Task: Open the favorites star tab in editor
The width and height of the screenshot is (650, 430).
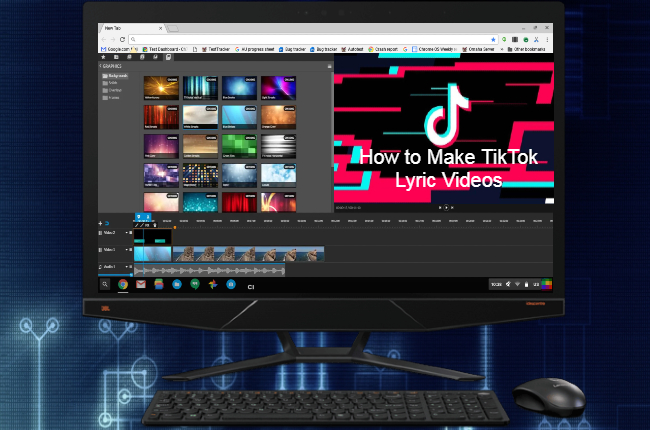Action: pos(103,57)
